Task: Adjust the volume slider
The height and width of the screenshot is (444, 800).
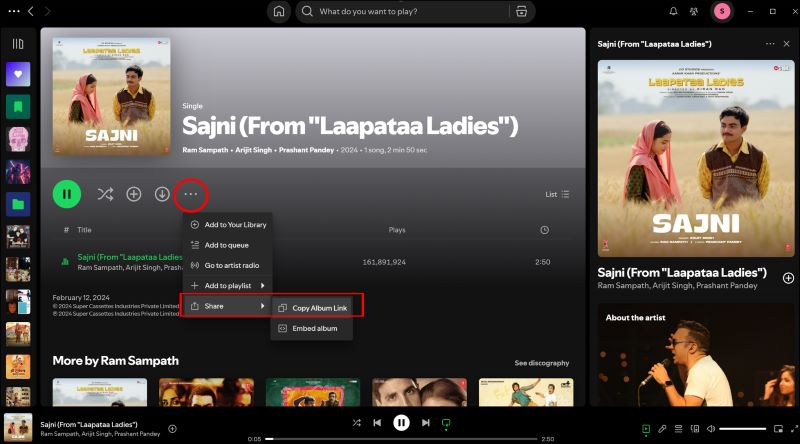Action: 743,429
